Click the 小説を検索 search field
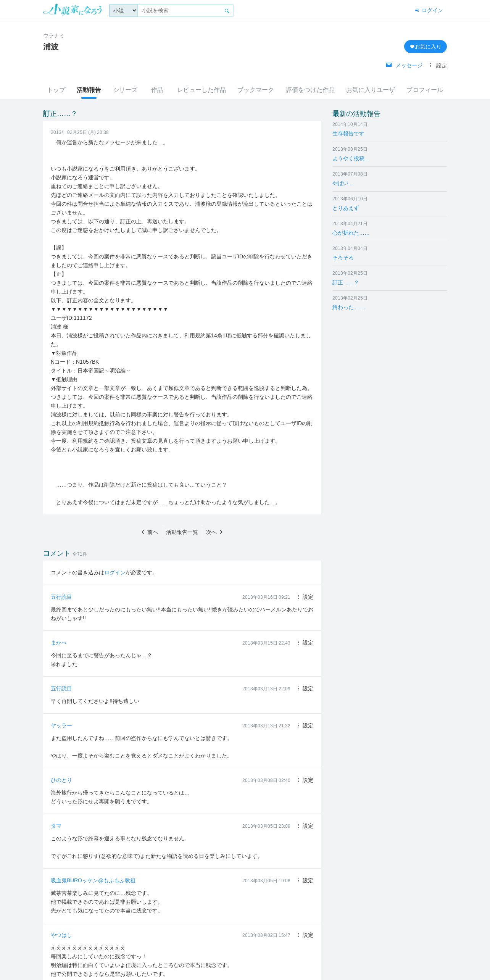 click(181, 11)
